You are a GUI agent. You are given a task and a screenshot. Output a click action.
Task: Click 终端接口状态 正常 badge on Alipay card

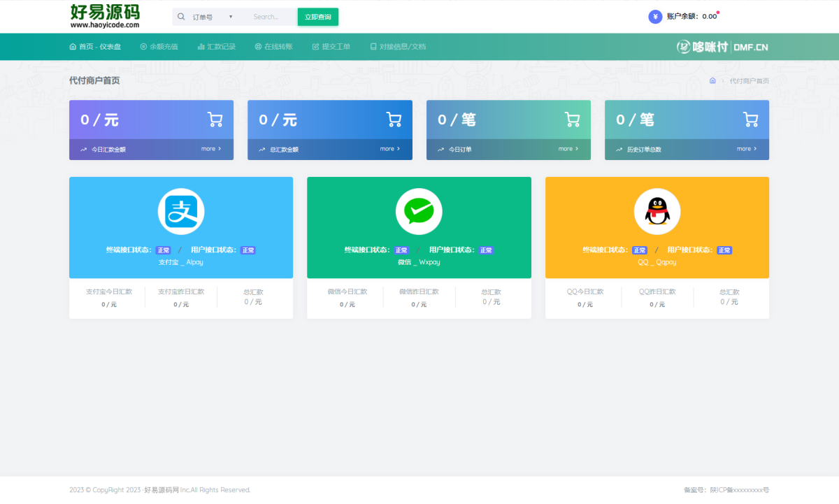163,250
